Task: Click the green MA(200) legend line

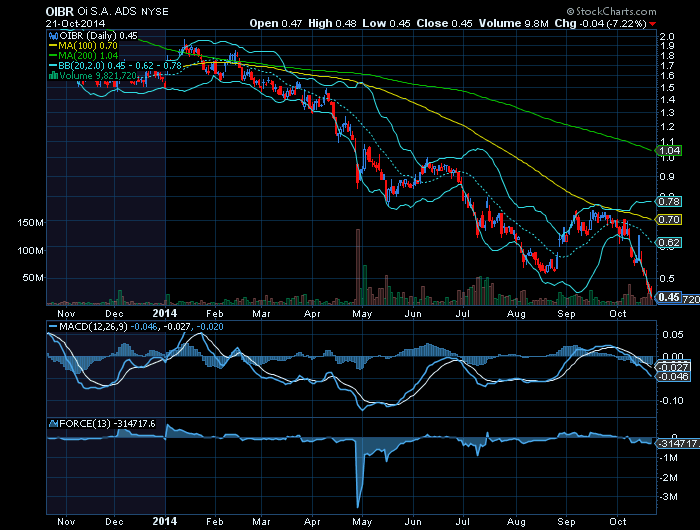Action: [x=52, y=56]
